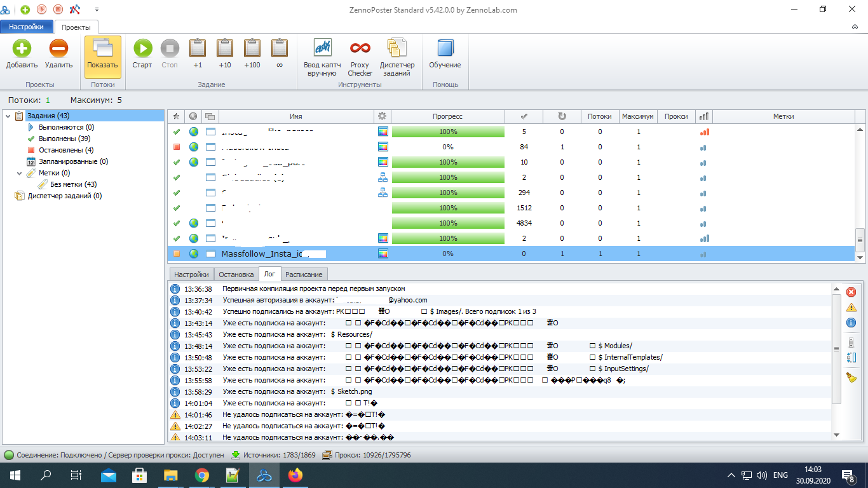Click the orange status square of selected Massfollow row

point(177,254)
